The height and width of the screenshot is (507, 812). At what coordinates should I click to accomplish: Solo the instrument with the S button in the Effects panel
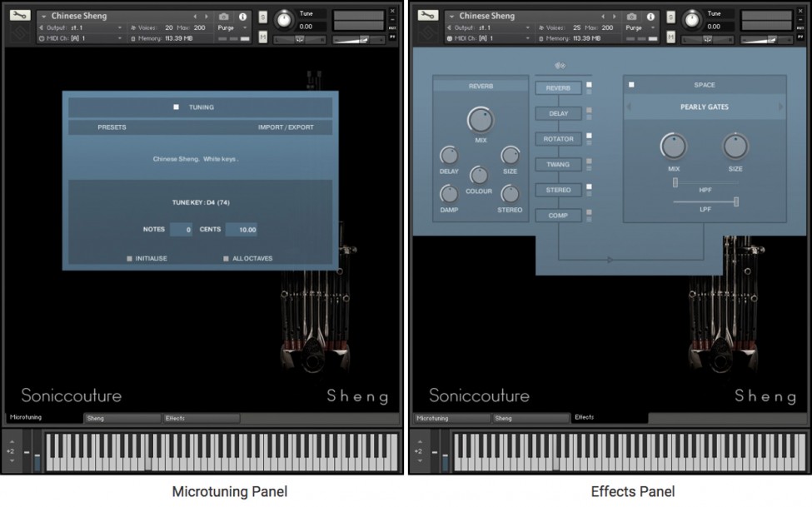(x=670, y=17)
